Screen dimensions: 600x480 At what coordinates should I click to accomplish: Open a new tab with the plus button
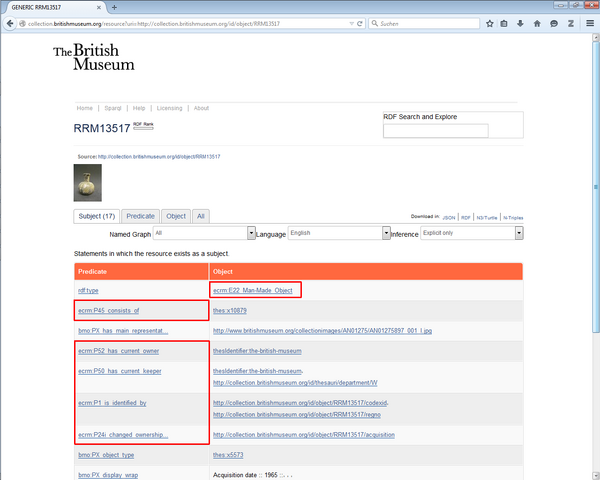114,7
